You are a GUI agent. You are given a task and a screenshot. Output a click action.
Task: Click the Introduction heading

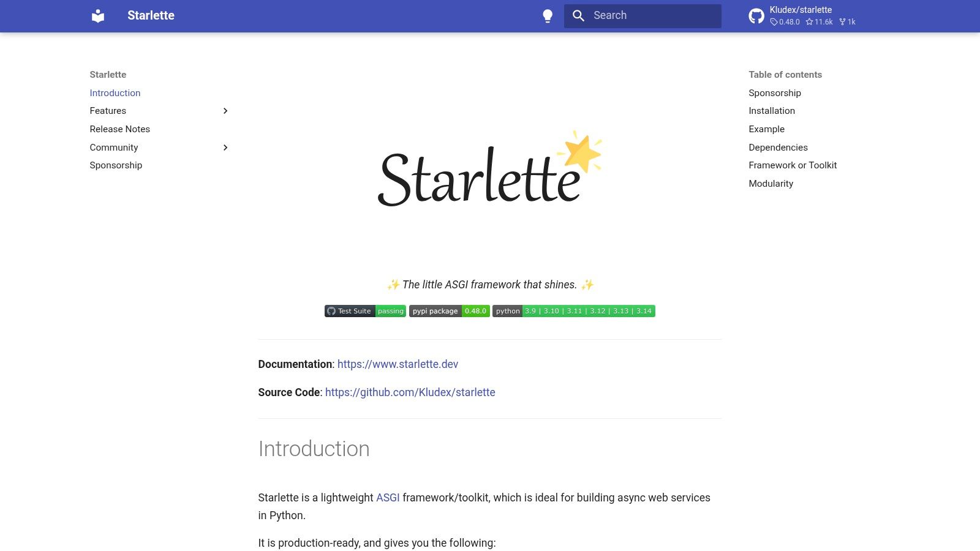314,449
